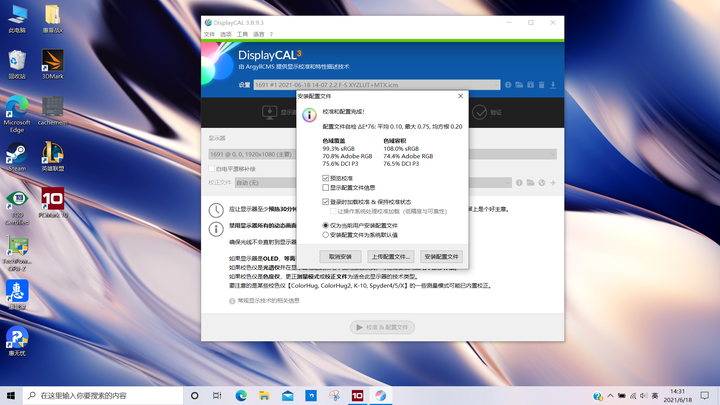720x405 pixels.
Task: Click the 上传配置文件 upload button
Action: pyautogui.click(x=390, y=257)
